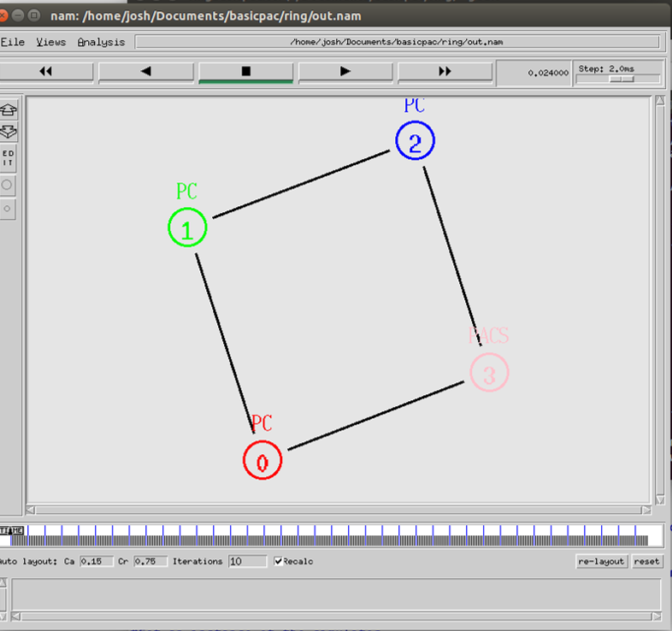The image size is (672, 631).
Task: Click the bottom pane scroll left arrow
Action: [x=16, y=616]
